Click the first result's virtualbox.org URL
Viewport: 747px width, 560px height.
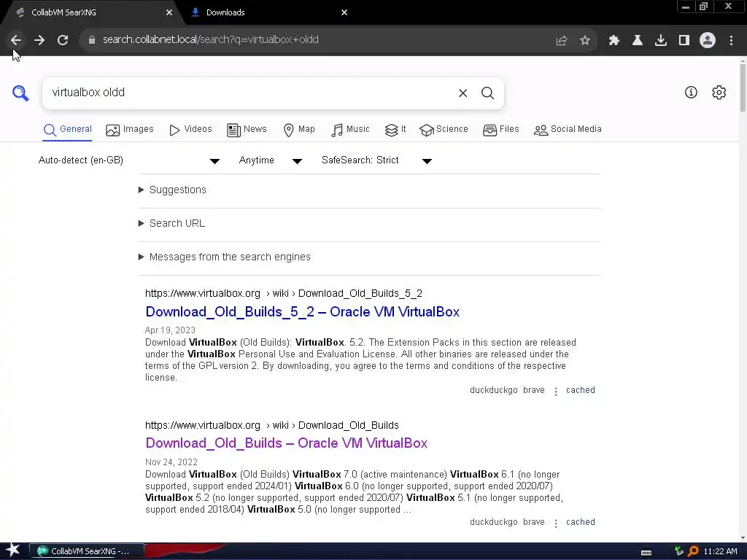click(x=284, y=293)
